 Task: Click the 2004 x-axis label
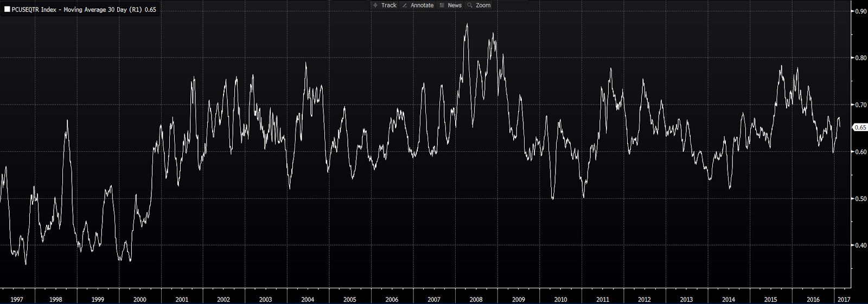click(308, 299)
